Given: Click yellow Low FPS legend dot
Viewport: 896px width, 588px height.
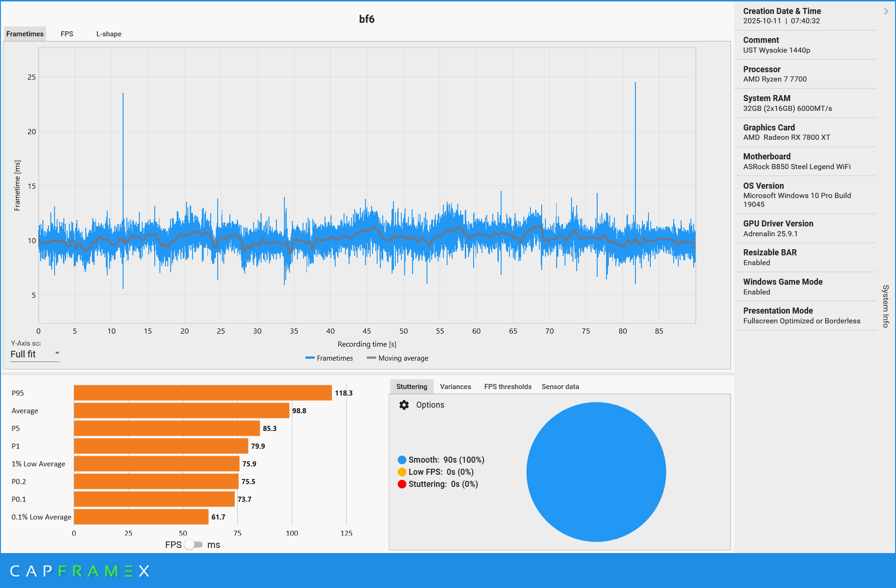Looking at the screenshot, I should (402, 472).
